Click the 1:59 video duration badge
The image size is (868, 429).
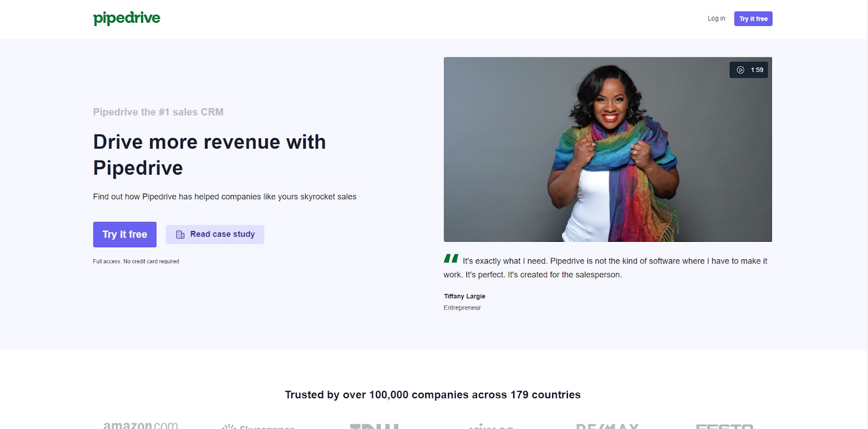coord(749,70)
